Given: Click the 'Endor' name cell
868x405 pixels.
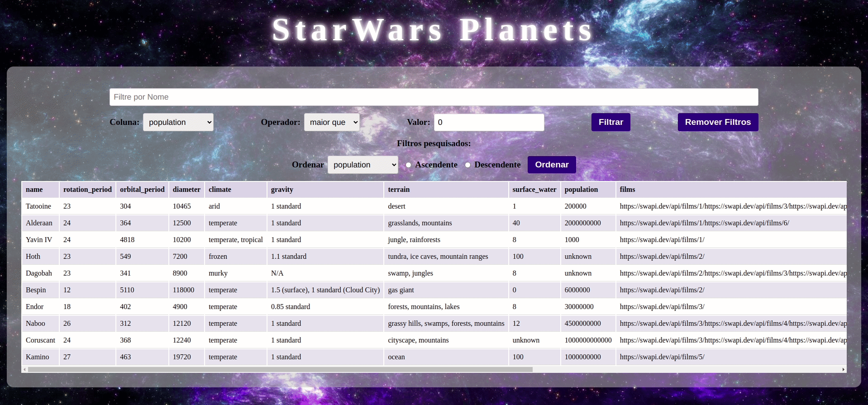Looking at the screenshot, I should coord(40,307).
